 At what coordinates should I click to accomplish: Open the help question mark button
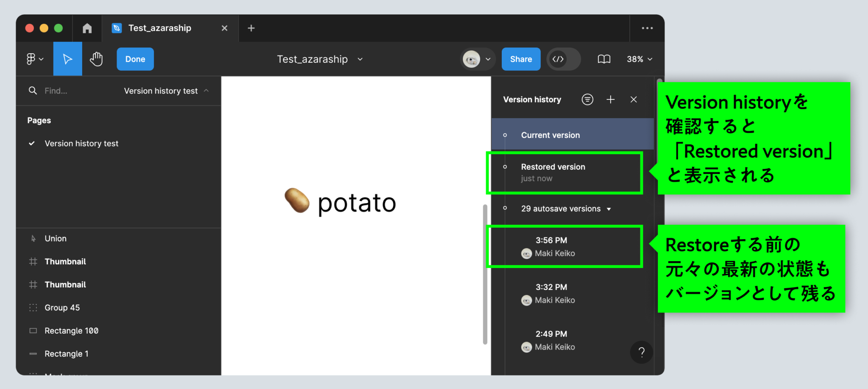[x=641, y=352]
